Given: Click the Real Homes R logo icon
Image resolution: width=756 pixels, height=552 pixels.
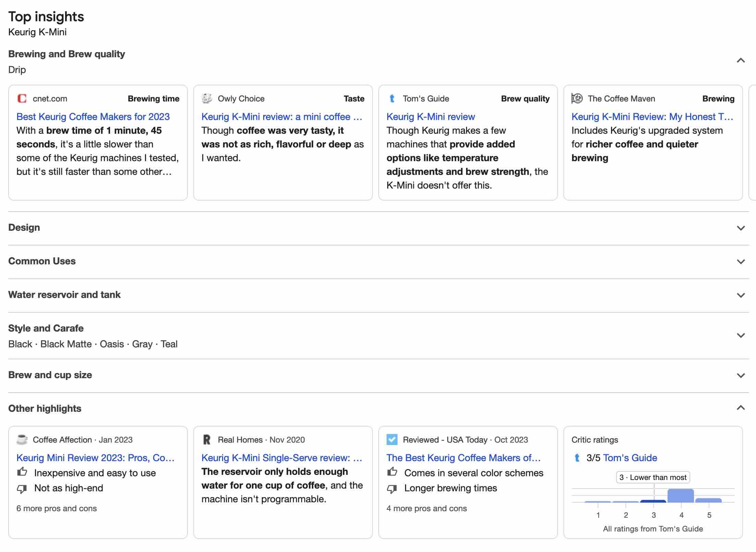Looking at the screenshot, I should (x=207, y=440).
